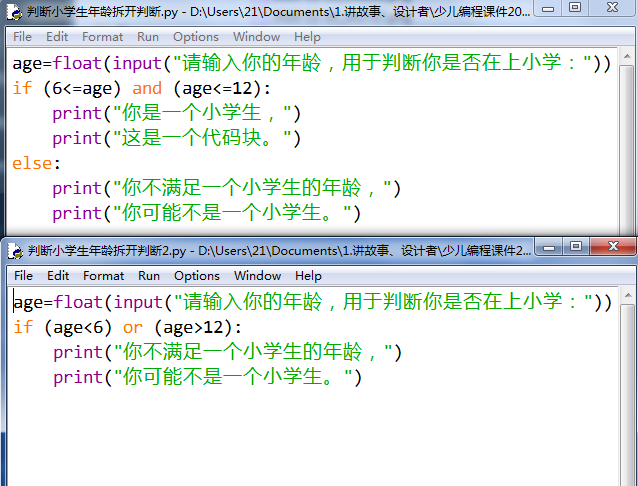Click blank editing area below code in bottom editor
This screenshot has height=486, width=638.
[x=313, y=438]
